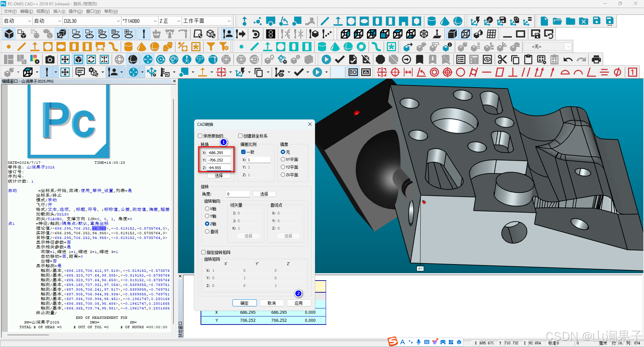Click the camera snapshot icon
644x347 pixels.
pyautogui.click(x=50, y=60)
